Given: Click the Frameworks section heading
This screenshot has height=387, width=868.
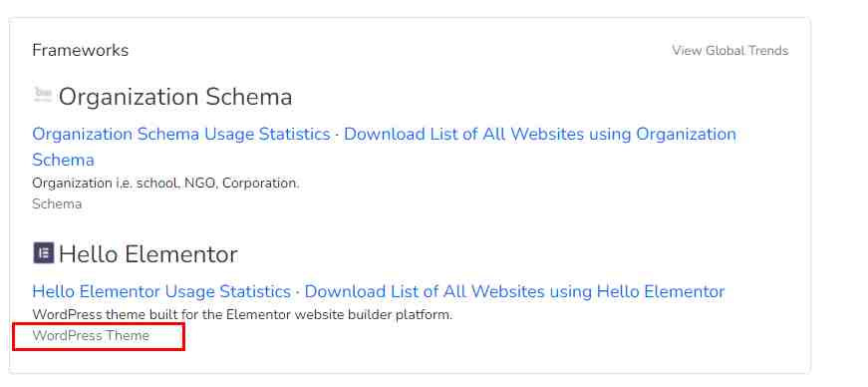Looking at the screenshot, I should click(x=81, y=51).
